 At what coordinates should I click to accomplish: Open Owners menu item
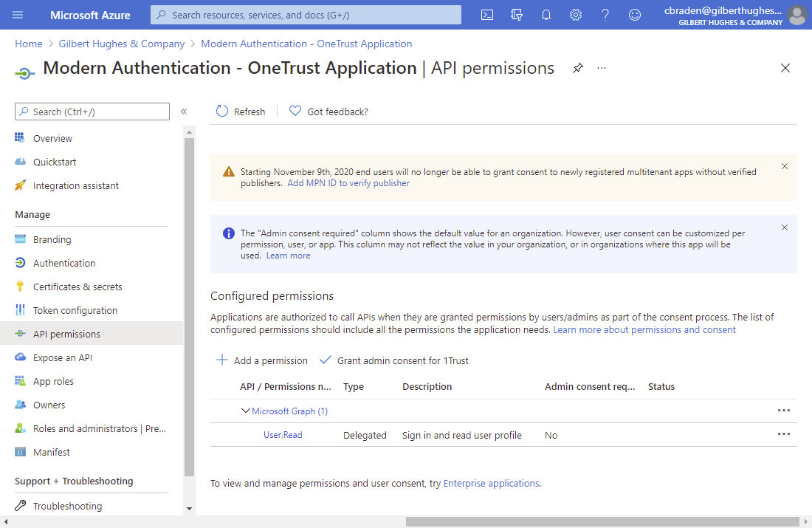pyautogui.click(x=49, y=405)
